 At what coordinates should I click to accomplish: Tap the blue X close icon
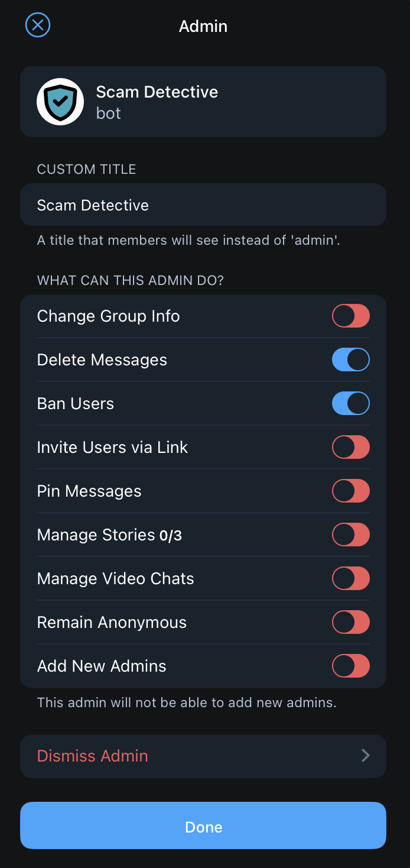[x=37, y=25]
